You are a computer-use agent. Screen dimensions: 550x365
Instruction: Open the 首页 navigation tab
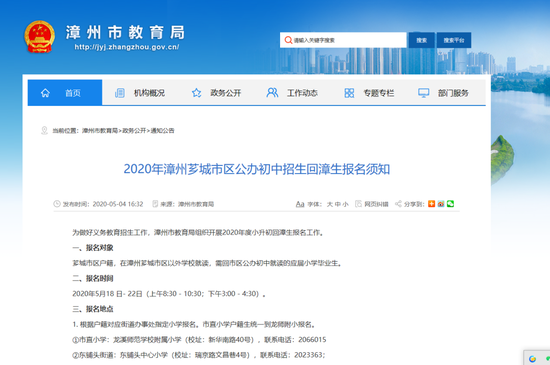coord(65,93)
